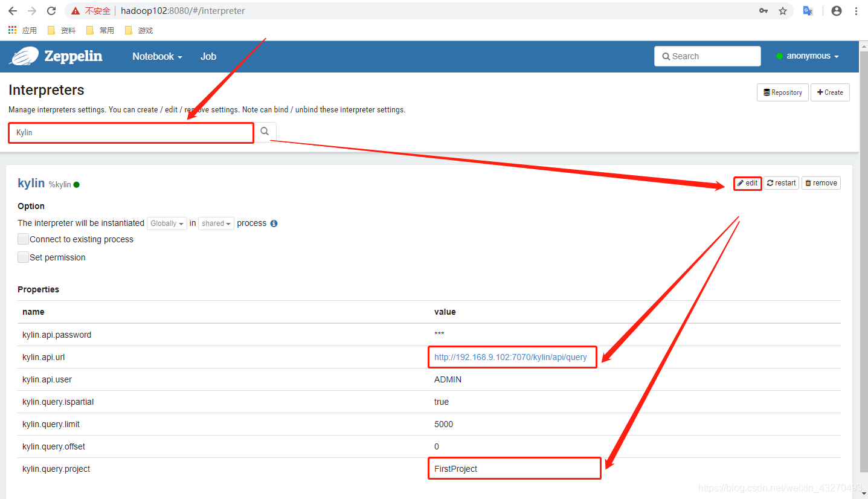Click the green status dot beside %kylin
868x499 pixels.
pos(77,185)
